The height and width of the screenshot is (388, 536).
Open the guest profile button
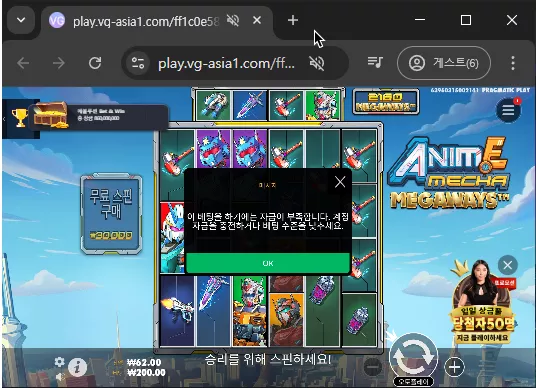point(444,63)
